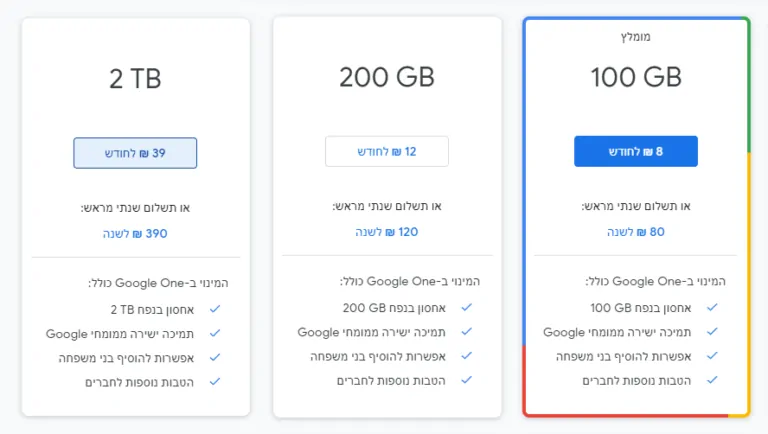
Task: Click checkmark for family members option in 200 GB card
Action: (x=467, y=356)
